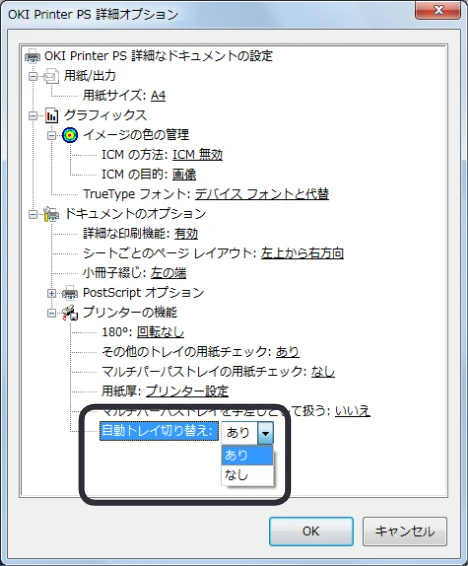Collapse the ドキュメントのオプション node
This screenshot has width=468, height=566.
(x=33, y=214)
